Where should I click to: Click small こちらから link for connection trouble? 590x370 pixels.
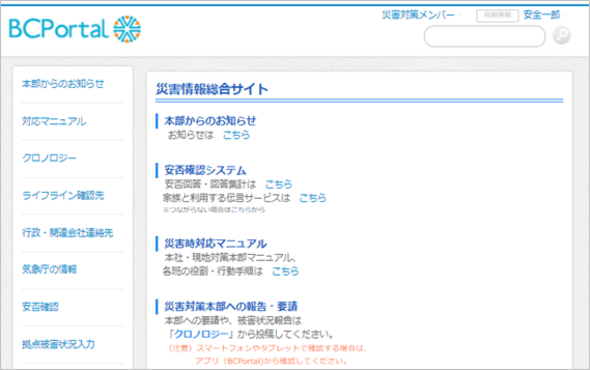pyautogui.click(x=248, y=210)
